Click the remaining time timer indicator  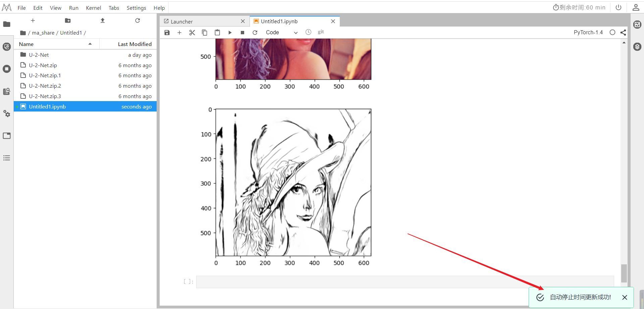[x=579, y=7]
